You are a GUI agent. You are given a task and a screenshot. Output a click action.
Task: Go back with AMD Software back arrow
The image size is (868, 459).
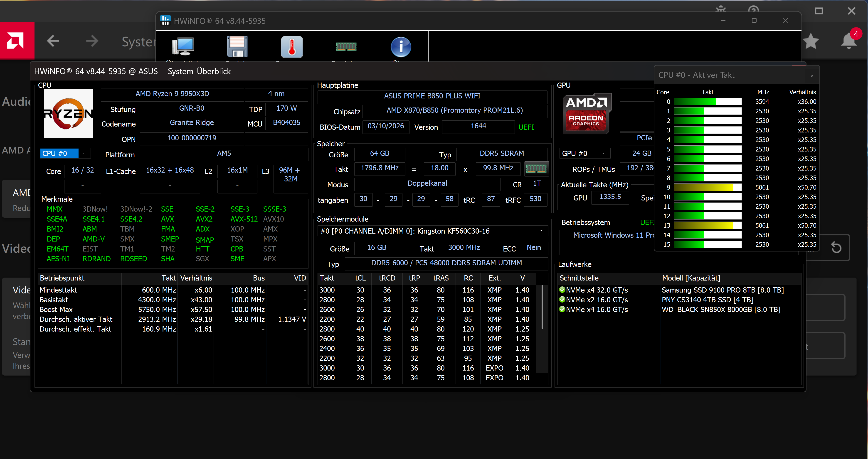click(x=53, y=41)
